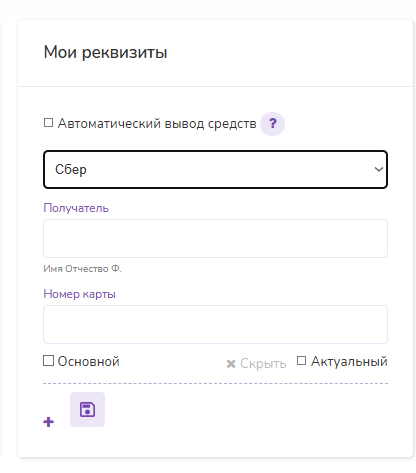The image size is (416, 473).
Task: Click the Мои реквизиты heading
Action: pos(105,52)
